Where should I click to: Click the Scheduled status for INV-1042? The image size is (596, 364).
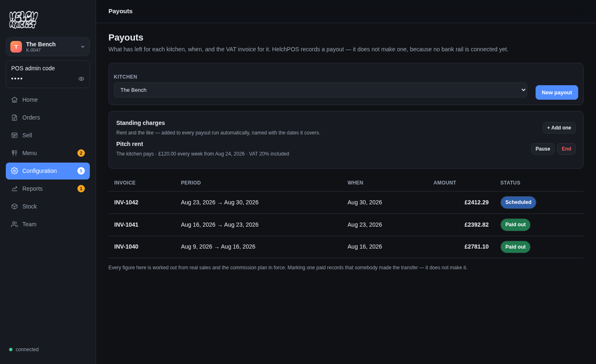tap(518, 202)
